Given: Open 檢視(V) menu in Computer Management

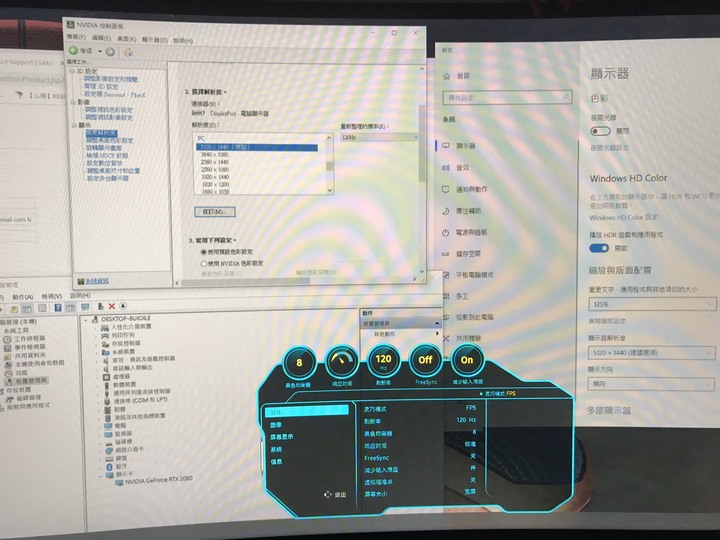Looking at the screenshot, I should [51, 296].
